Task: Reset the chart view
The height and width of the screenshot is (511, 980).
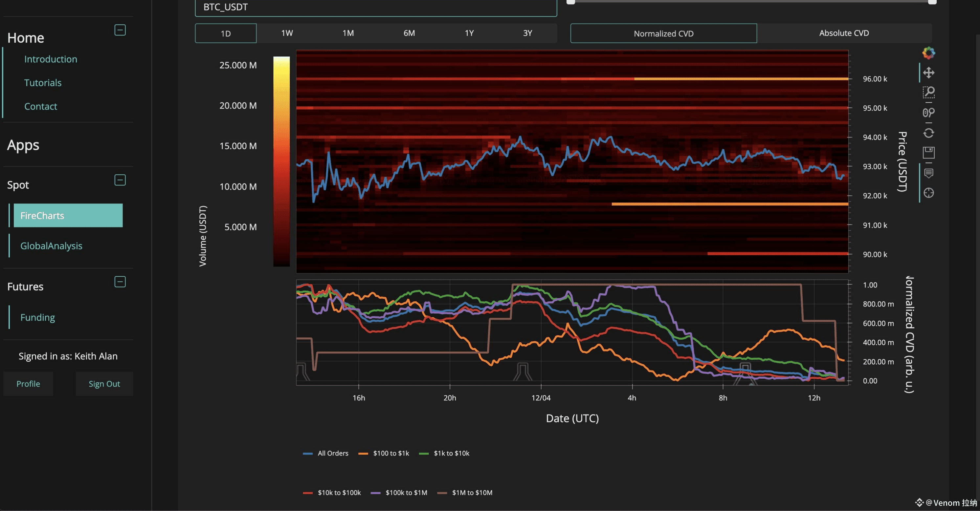Action: coord(928,133)
